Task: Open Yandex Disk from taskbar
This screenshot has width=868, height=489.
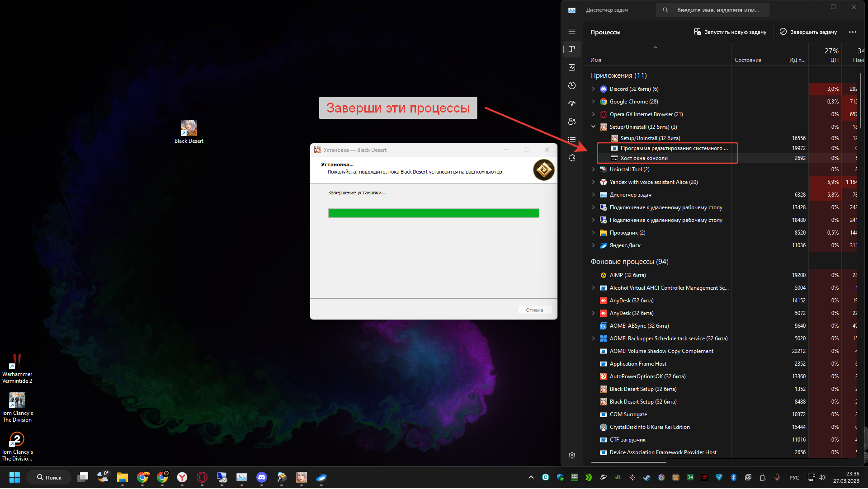Action: (x=321, y=477)
